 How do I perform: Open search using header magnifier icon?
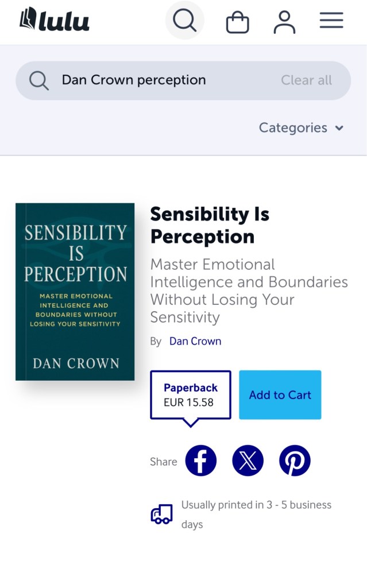185,21
